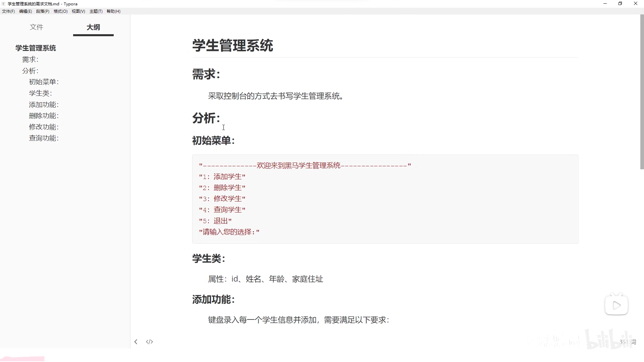Switch to the 文件 sidebar tab
The image size is (644, 362).
coord(37,27)
